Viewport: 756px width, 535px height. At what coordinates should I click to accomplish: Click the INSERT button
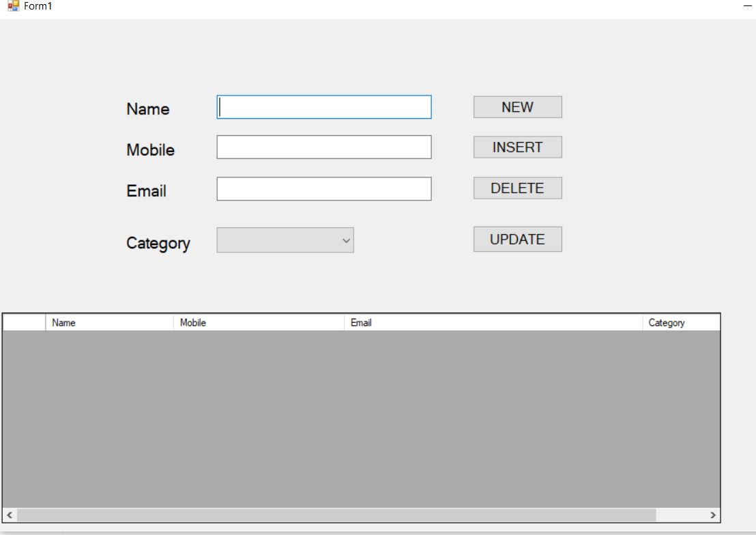pyautogui.click(x=517, y=147)
